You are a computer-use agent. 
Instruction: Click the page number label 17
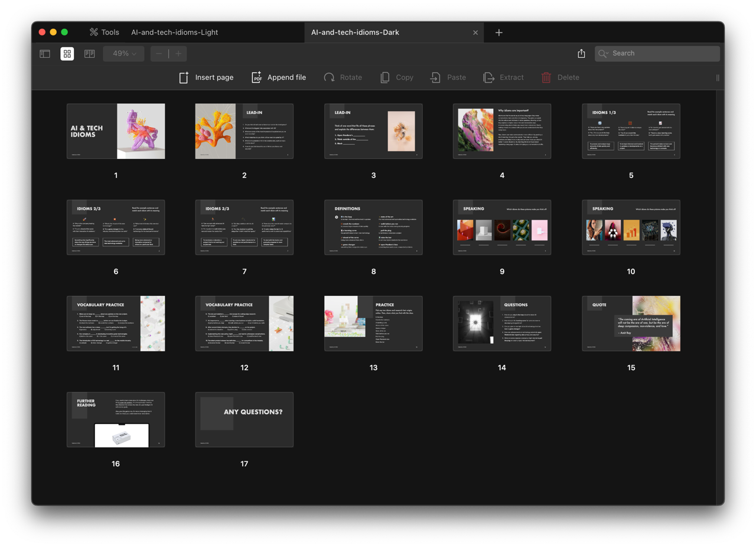pyautogui.click(x=245, y=464)
